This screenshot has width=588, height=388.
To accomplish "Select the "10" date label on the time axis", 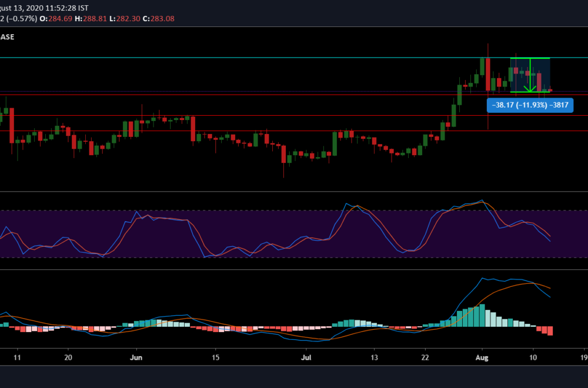I will tap(533, 357).
